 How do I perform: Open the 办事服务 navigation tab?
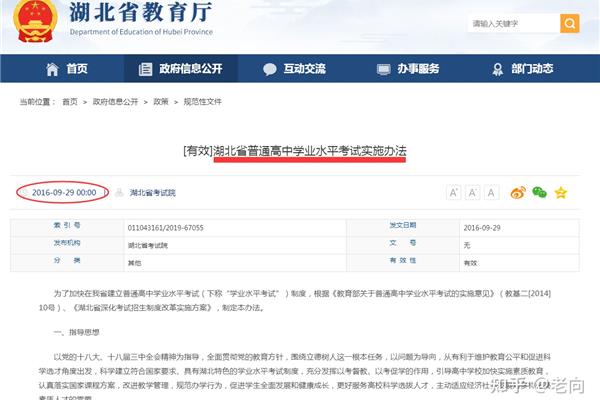418,69
